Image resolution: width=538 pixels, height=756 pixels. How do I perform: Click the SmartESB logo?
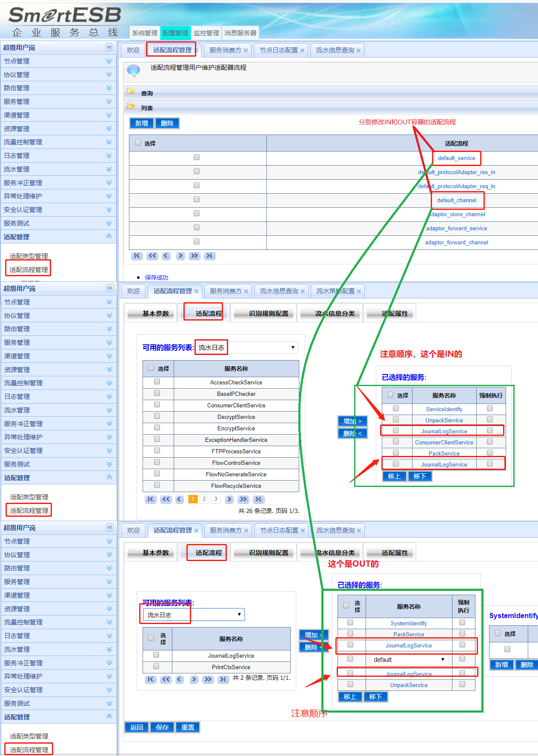65,15
